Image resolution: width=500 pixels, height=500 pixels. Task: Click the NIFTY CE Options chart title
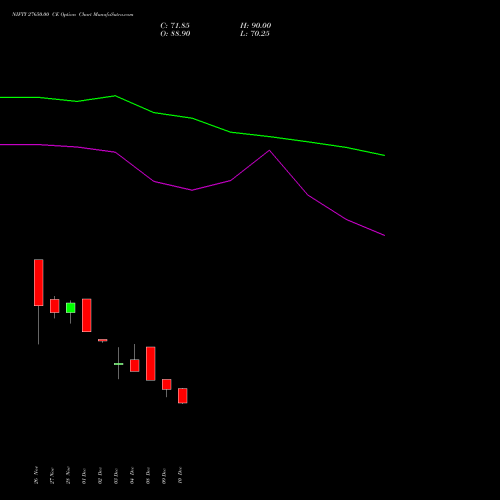[x=73, y=14]
